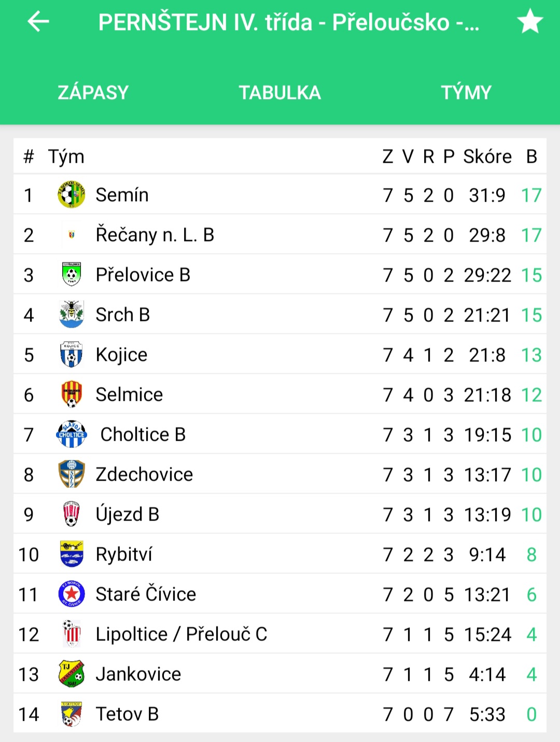Screen dimensions: 560x742
Task: Tap the Jankovice club logo
Action: click(x=72, y=674)
